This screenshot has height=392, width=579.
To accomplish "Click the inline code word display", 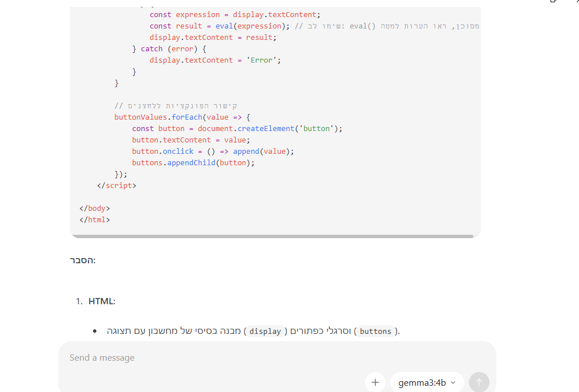I will click(265, 332).
